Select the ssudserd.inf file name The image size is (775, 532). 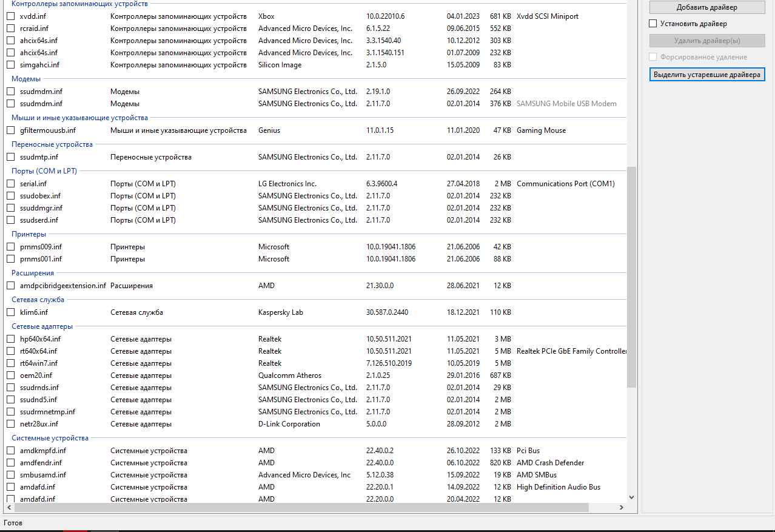(39, 220)
